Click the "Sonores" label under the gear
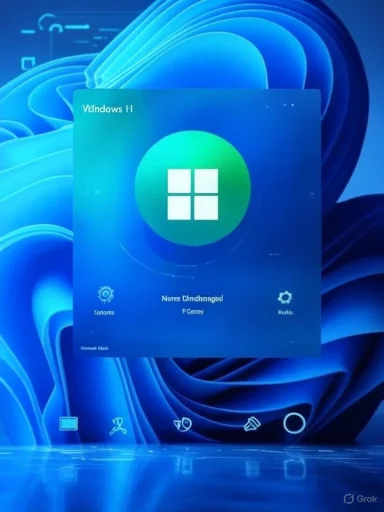 [x=104, y=313]
